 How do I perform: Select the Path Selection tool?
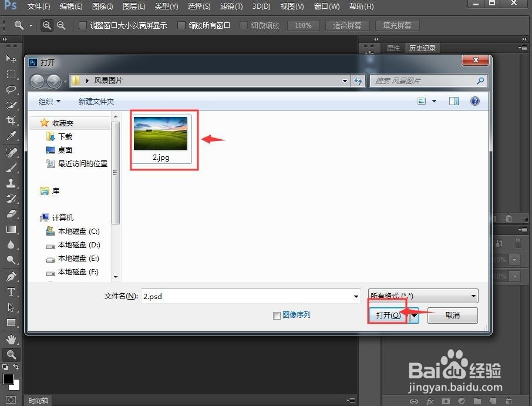point(11,307)
